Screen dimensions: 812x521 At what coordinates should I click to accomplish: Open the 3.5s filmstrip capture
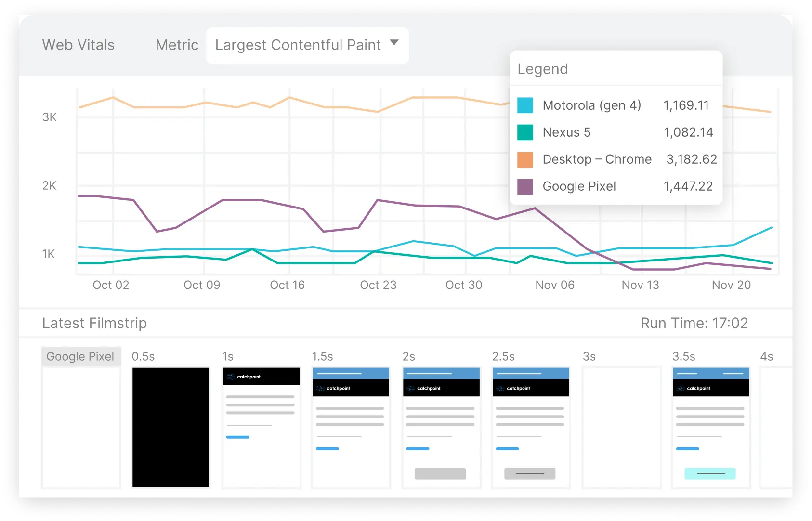click(x=710, y=426)
